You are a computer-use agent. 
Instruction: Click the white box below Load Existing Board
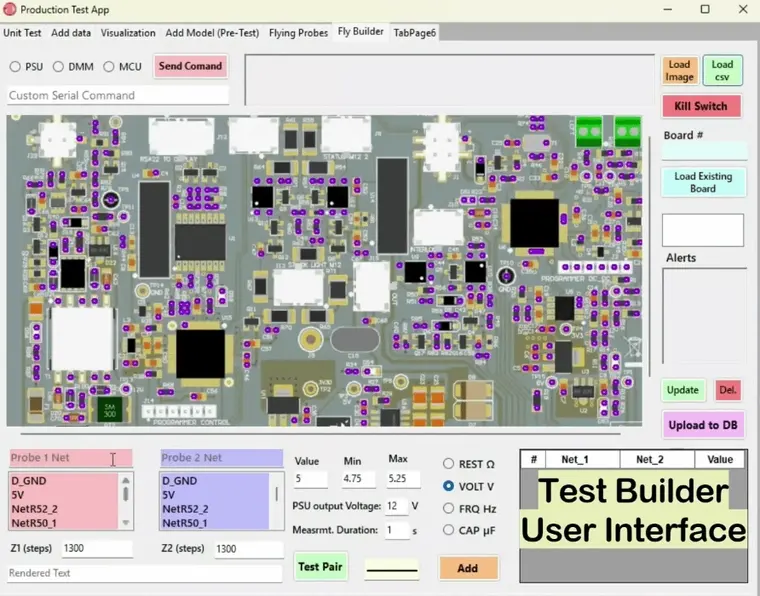pyautogui.click(x=703, y=230)
